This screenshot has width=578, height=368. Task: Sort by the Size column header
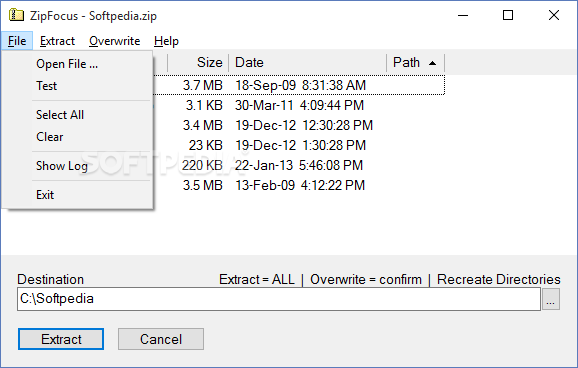(x=198, y=62)
